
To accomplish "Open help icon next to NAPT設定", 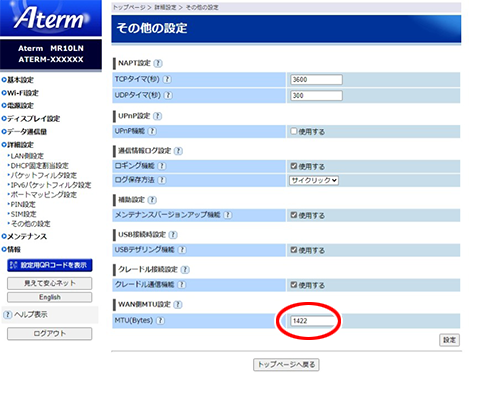I will coord(159,63).
